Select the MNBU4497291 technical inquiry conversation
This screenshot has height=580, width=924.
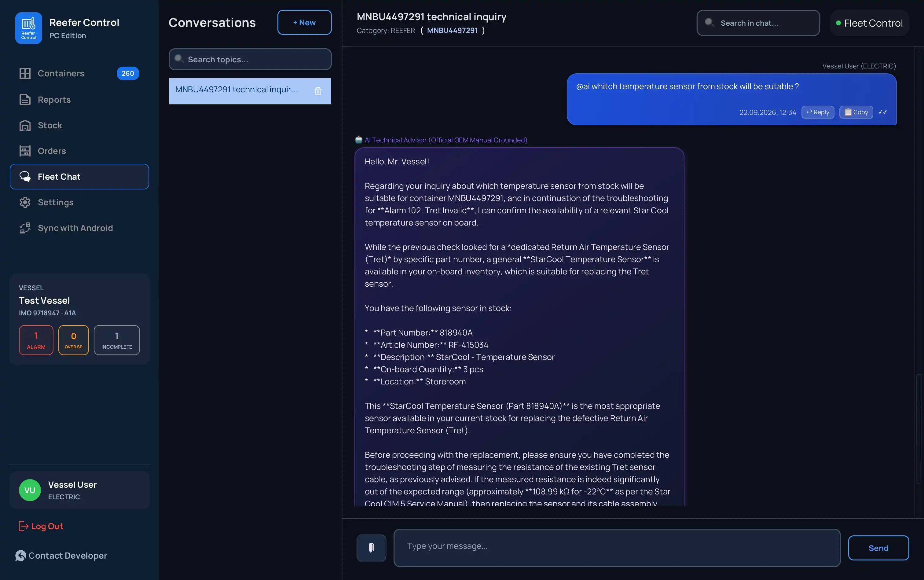(x=250, y=91)
